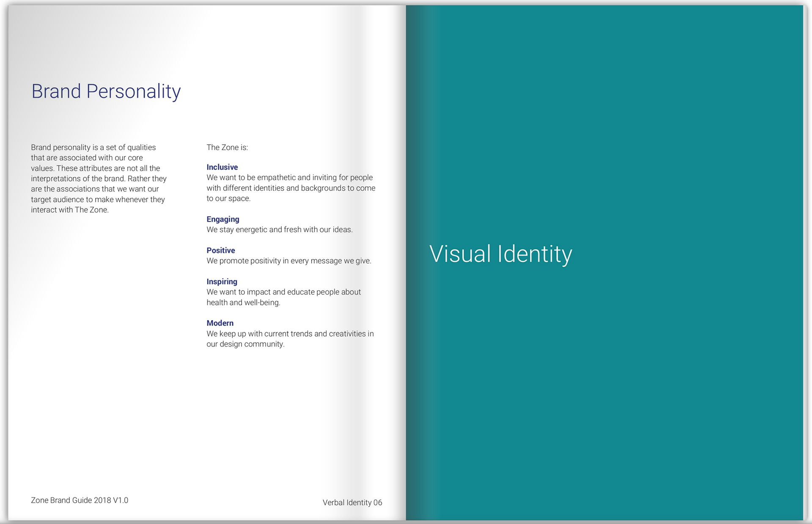This screenshot has width=812, height=524.
Task: Click 'with different identities and backgrounds' line
Action: [x=291, y=188]
